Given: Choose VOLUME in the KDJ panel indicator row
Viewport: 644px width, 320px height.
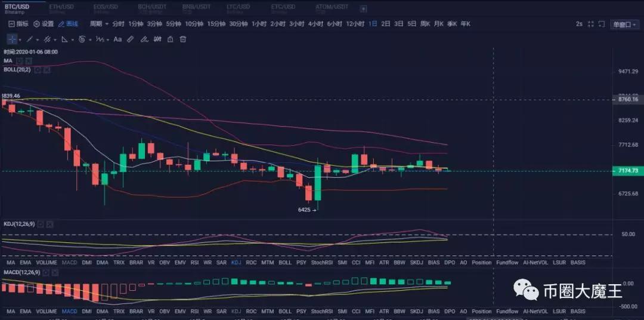Looking at the screenshot, I should (x=47, y=263).
